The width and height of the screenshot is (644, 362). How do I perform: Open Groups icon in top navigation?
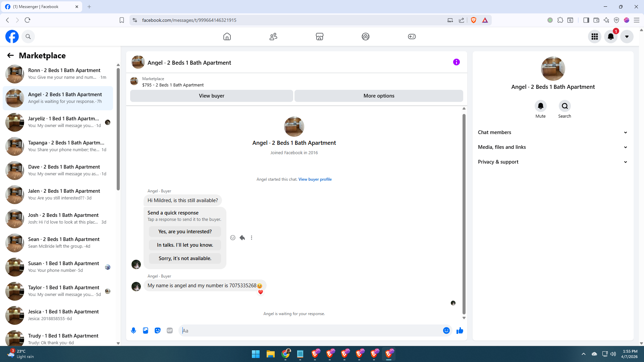coord(366,37)
